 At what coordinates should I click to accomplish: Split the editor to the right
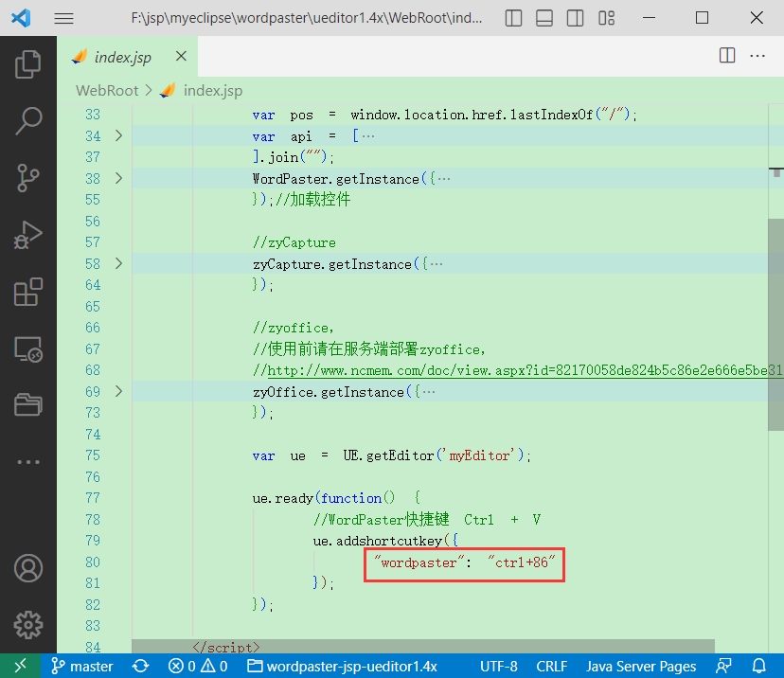[x=727, y=56]
